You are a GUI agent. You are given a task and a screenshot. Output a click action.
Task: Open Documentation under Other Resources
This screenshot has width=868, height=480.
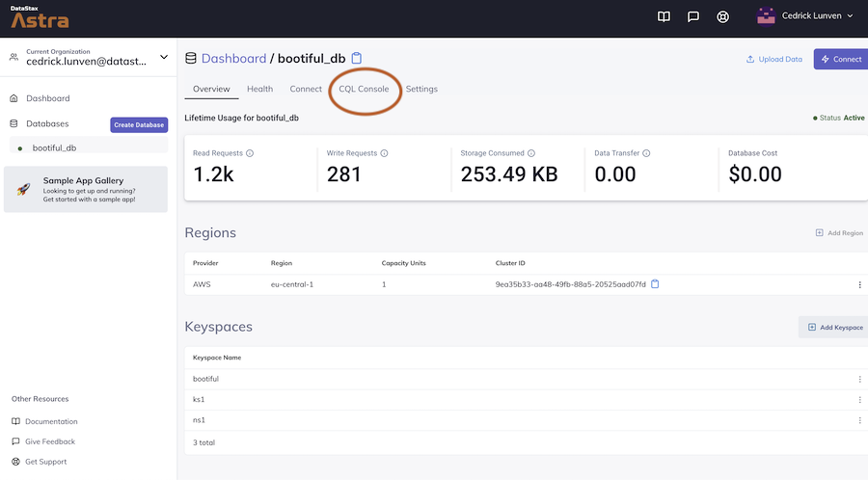pyautogui.click(x=51, y=421)
